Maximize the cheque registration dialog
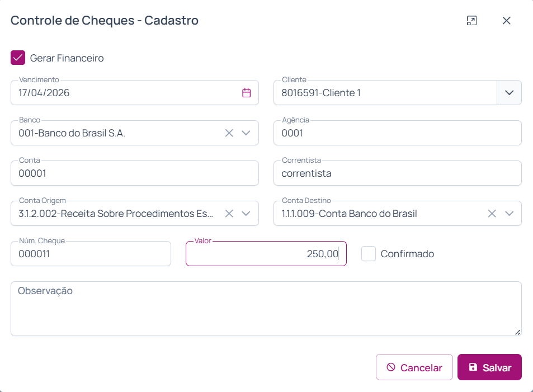 point(471,21)
